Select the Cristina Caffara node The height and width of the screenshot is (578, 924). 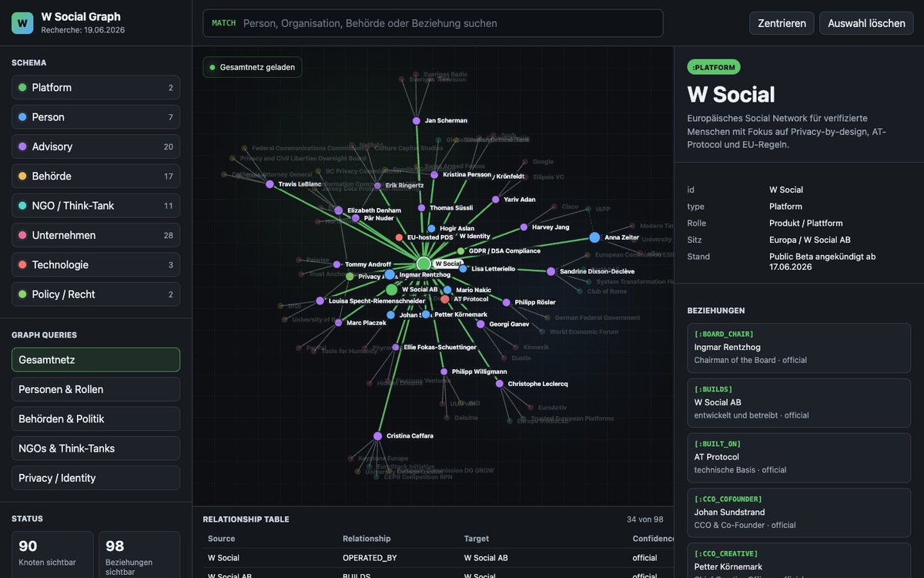pos(378,435)
